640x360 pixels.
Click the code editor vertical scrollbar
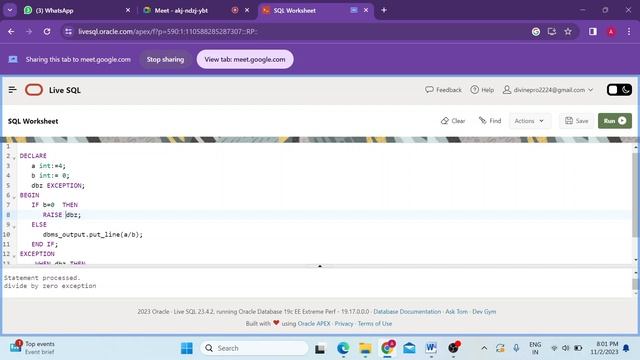[636, 195]
